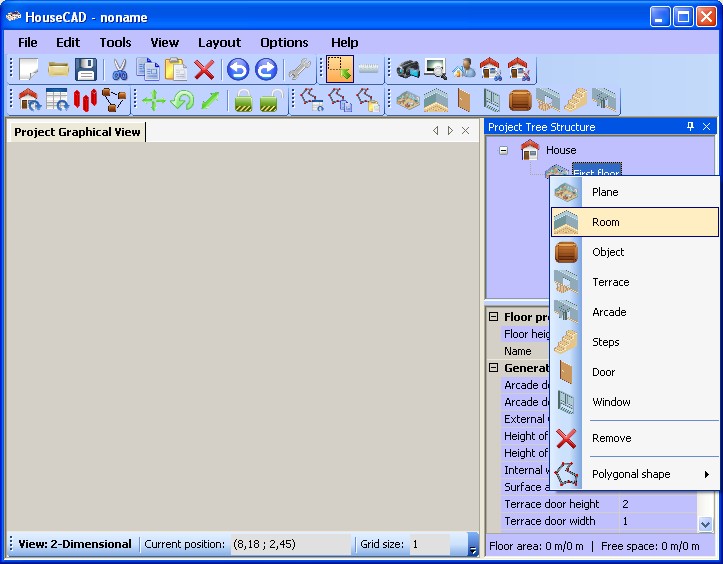
Task: Open a project with the folder icon
Action: (58, 70)
